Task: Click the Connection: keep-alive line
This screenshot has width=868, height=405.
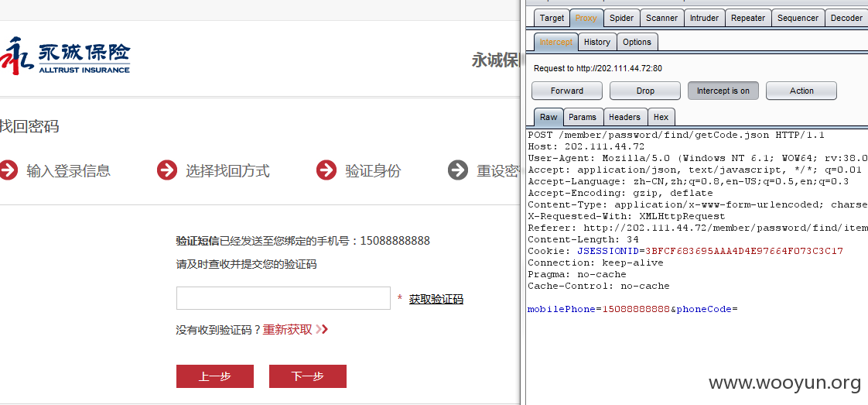Action: pos(595,263)
